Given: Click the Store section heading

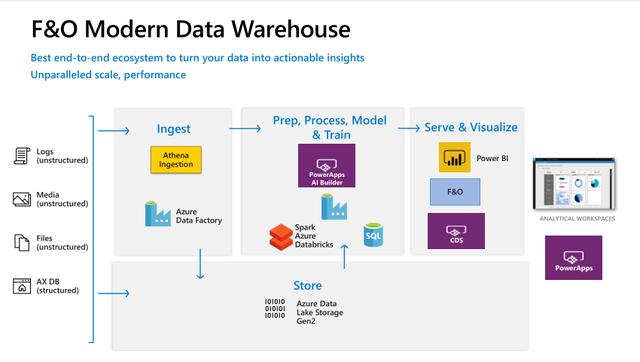Looking at the screenshot, I should (x=307, y=285).
